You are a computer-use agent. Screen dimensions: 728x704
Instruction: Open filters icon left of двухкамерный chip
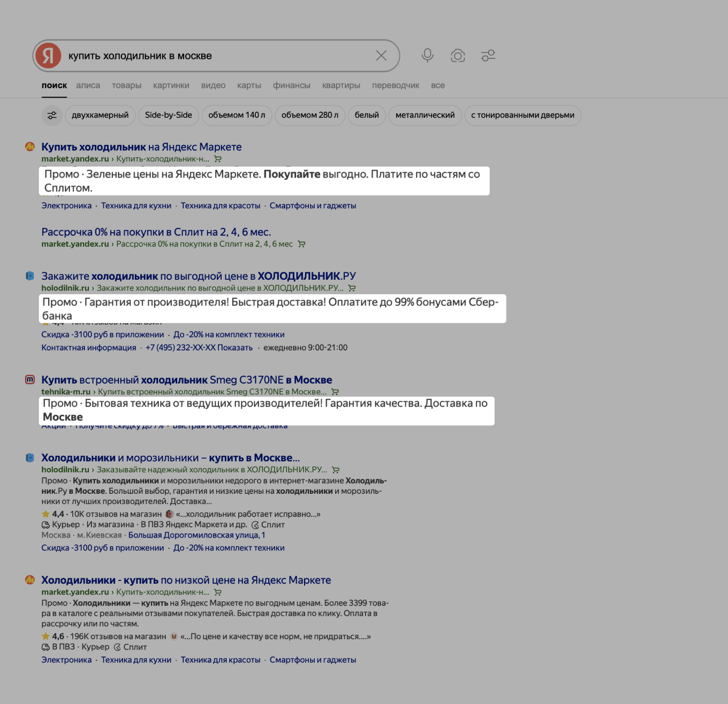click(52, 115)
